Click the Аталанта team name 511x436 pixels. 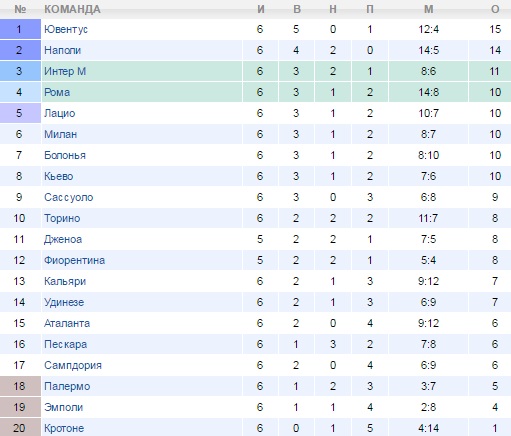pos(67,323)
